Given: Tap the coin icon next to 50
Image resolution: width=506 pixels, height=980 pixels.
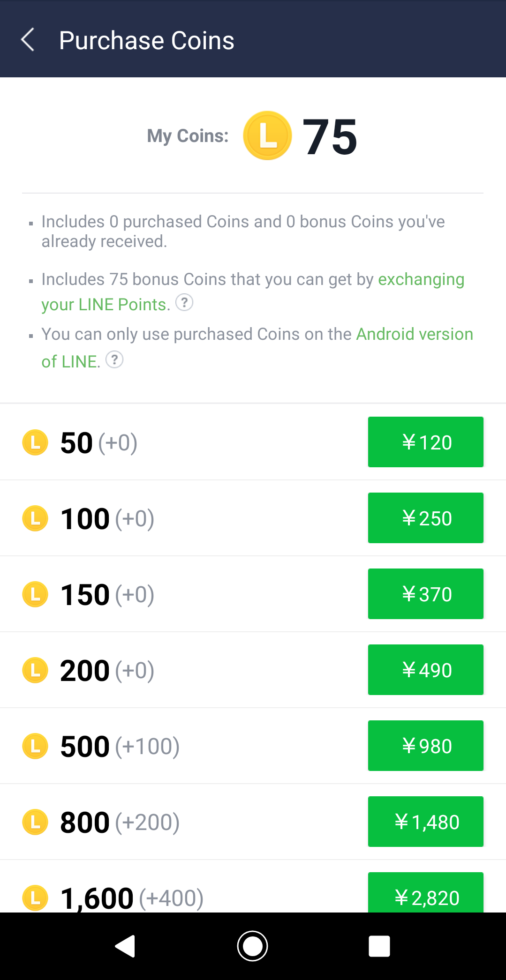Looking at the screenshot, I should 35,442.
